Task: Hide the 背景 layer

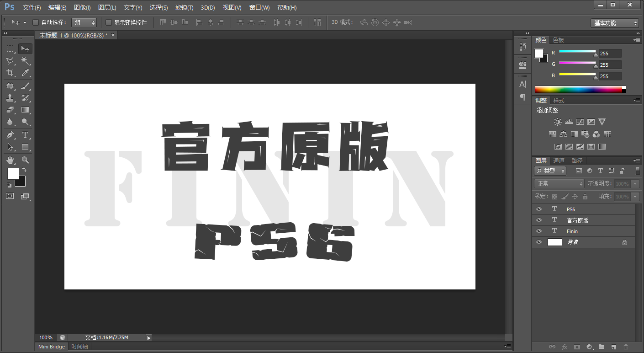Action: pos(539,242)
